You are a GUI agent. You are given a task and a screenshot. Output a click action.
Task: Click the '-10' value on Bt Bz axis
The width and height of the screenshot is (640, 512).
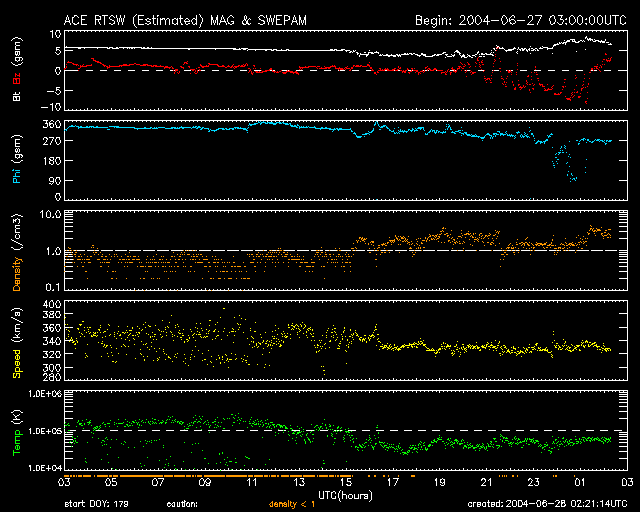pyautogui.click(x=51, y=107)
